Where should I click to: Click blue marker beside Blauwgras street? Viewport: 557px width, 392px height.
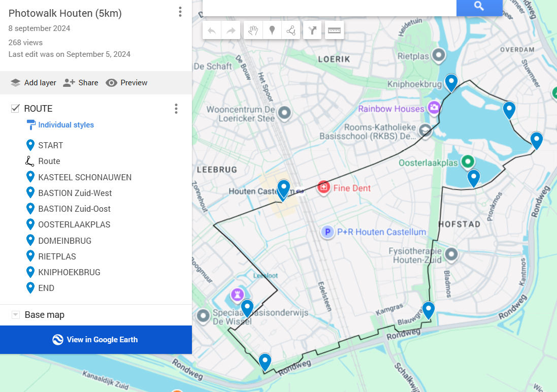429,310
